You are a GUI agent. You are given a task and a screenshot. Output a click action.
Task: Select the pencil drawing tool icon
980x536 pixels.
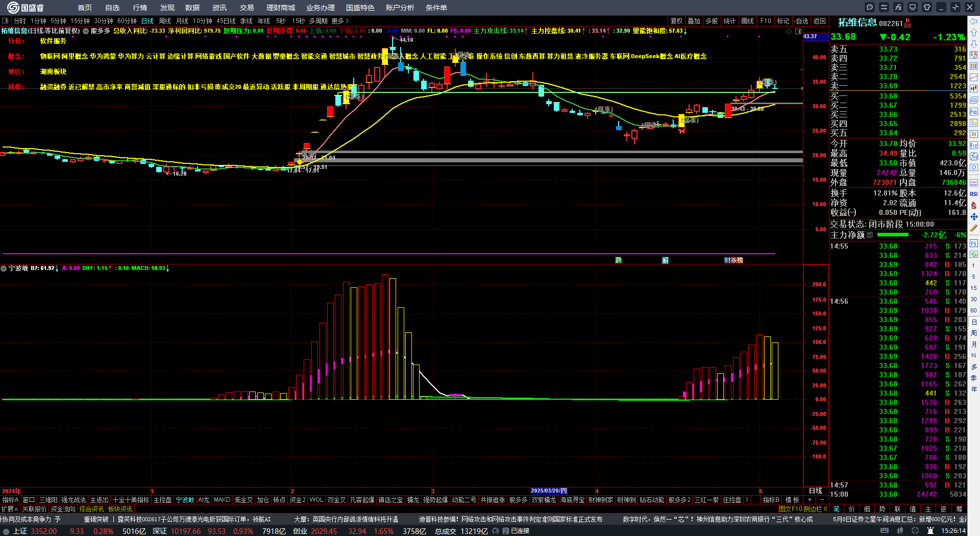click(x=974, y=228)
